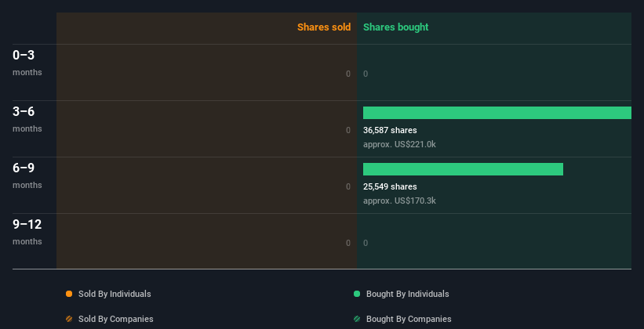Toggle the Bought By Companies legend label
644x329 pixels.
[x=409, y=319]
